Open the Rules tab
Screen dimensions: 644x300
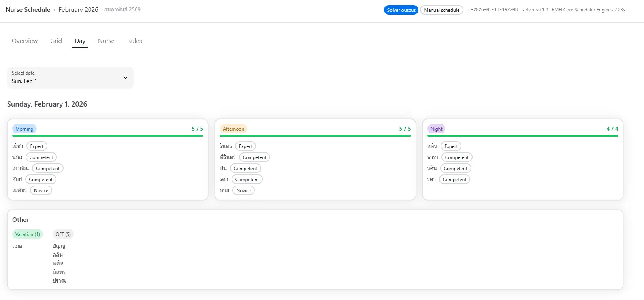135,41
